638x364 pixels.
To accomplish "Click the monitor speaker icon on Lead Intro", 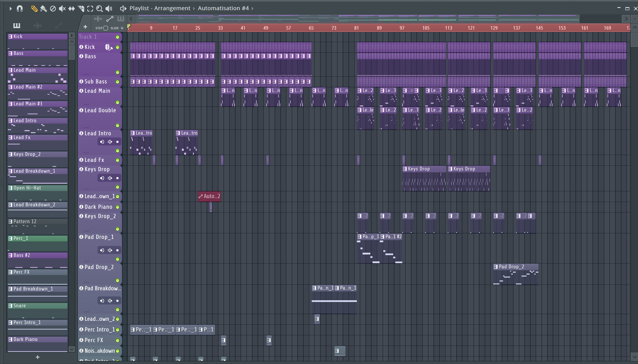I will pos(110,142).
